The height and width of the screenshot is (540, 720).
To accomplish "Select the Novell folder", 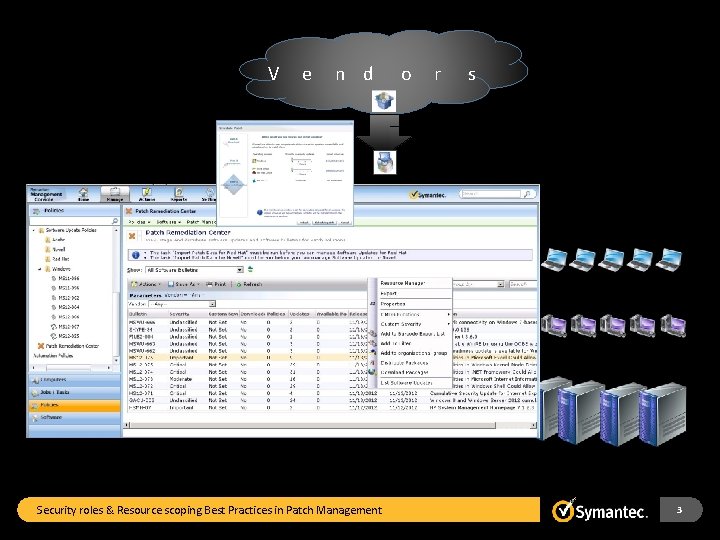I will (x=55, y=249).
